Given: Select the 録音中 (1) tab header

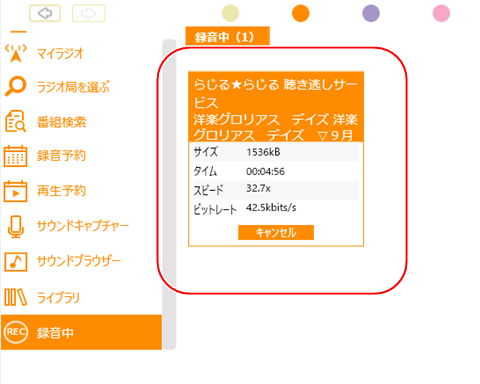Looking at the screenshot, I should (228, 36).
